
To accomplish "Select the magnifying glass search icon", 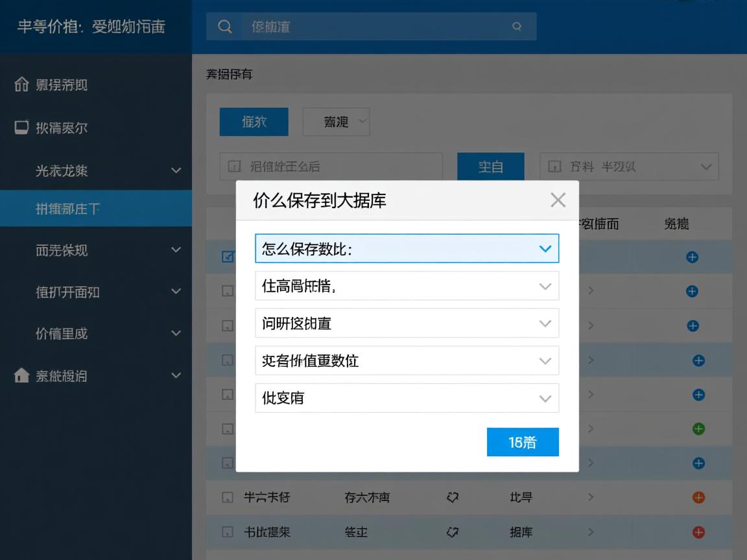I will (224, 26).
